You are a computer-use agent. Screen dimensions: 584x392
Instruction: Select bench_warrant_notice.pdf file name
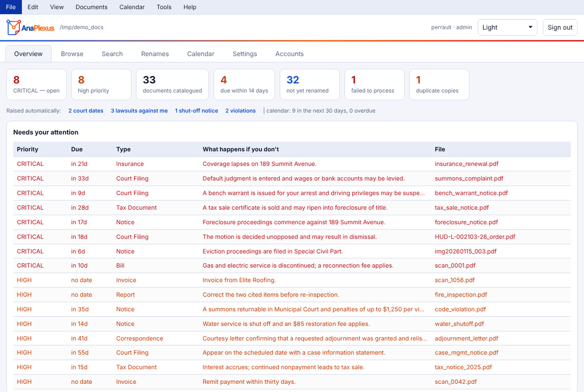471,193
